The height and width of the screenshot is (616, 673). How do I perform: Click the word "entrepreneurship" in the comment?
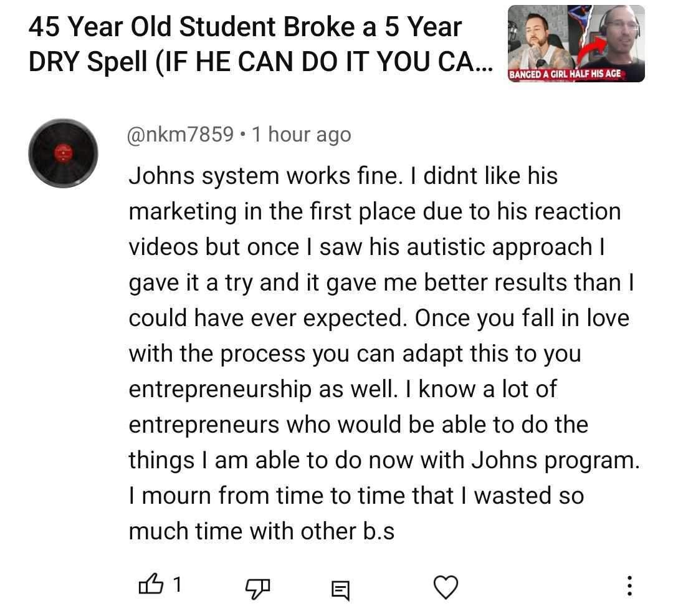pos(220,389)
